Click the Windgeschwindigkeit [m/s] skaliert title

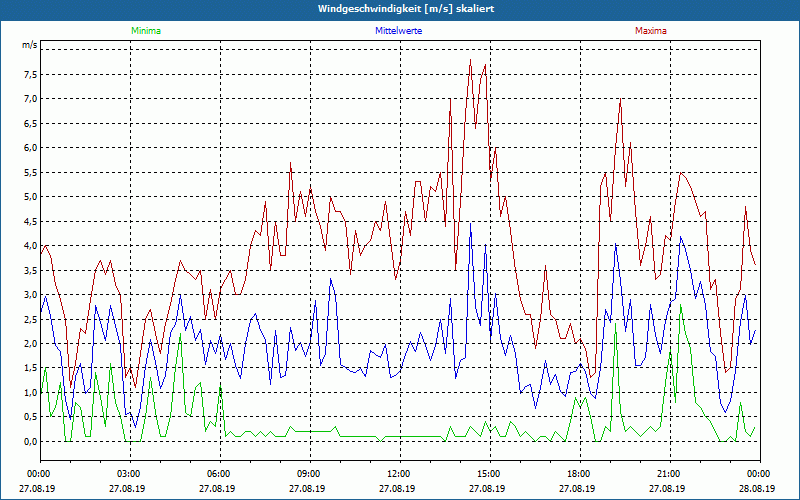pyautogui.click(x=406, y=9)
